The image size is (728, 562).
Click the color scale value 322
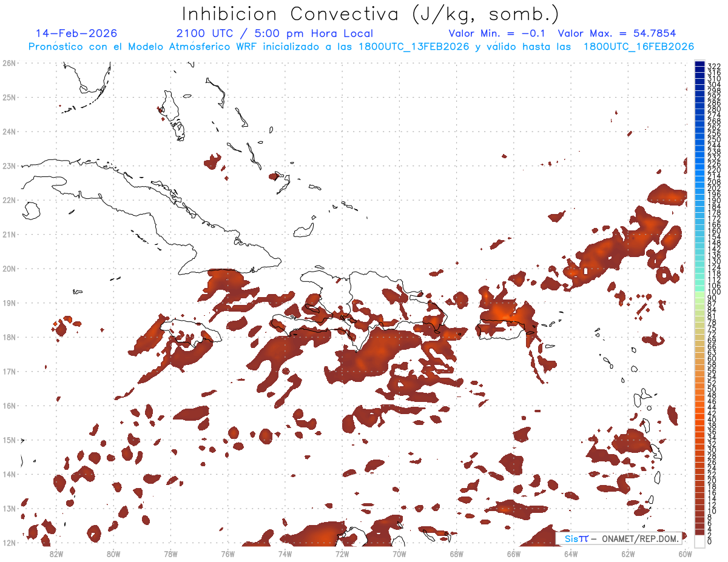714,66
